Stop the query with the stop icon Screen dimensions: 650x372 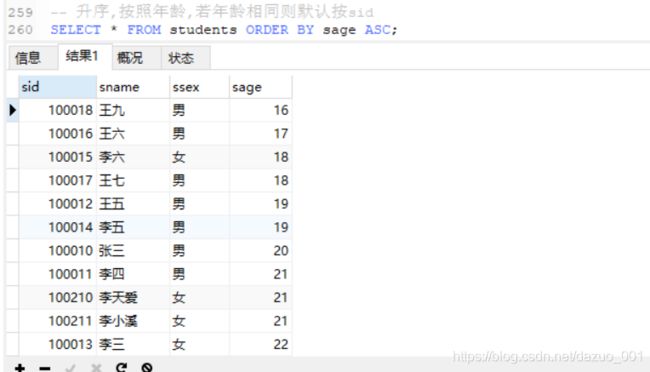(x=147, y=367)
